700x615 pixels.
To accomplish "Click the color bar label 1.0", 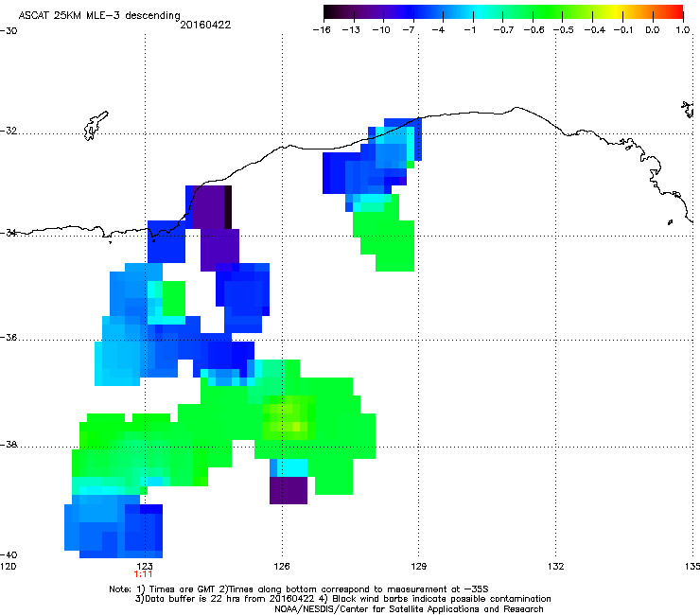I will coord(683,30).
